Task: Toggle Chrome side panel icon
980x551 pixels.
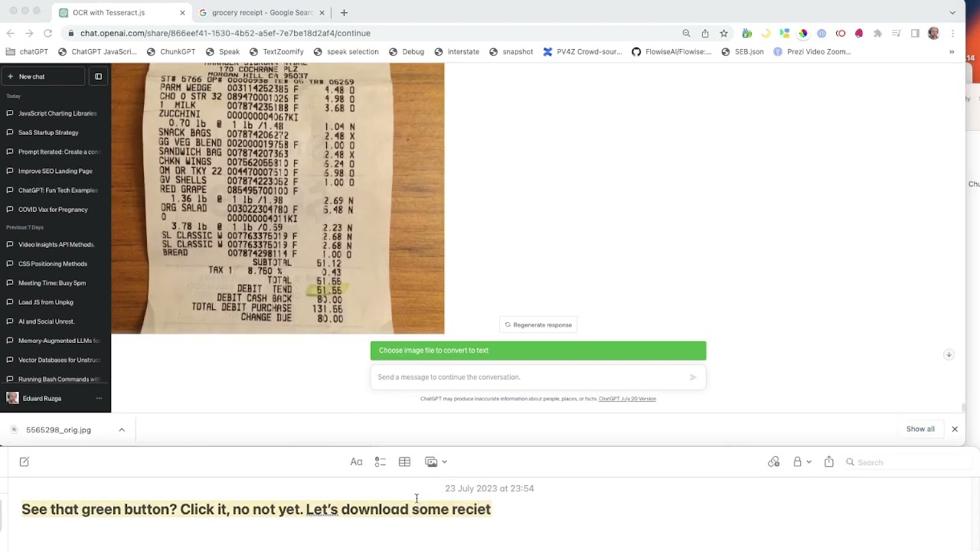Action: click(915, 33)
